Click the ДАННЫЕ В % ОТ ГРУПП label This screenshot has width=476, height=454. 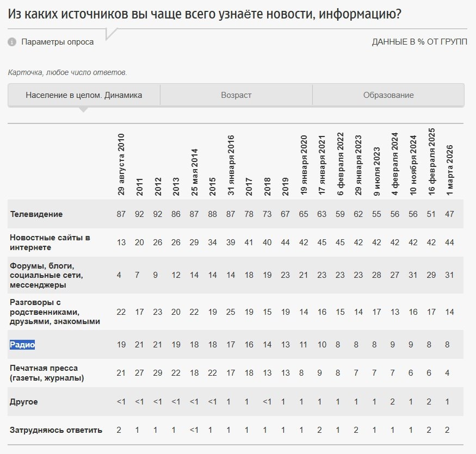[x=419, y=42]
